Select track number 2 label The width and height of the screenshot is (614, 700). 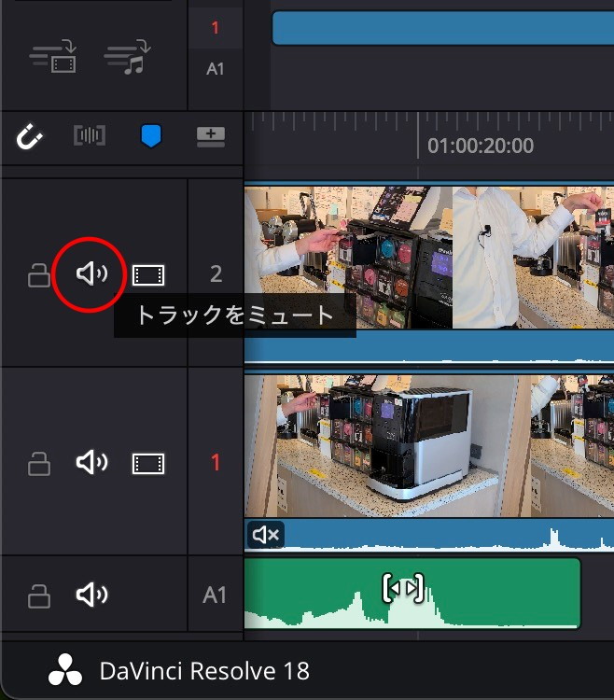tap(216, 273)
